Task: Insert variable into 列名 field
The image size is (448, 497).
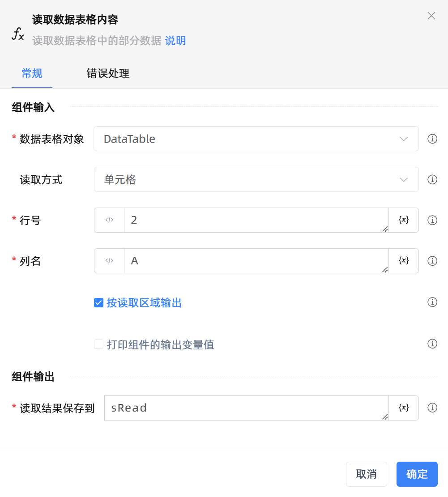Action: point(404,260)
